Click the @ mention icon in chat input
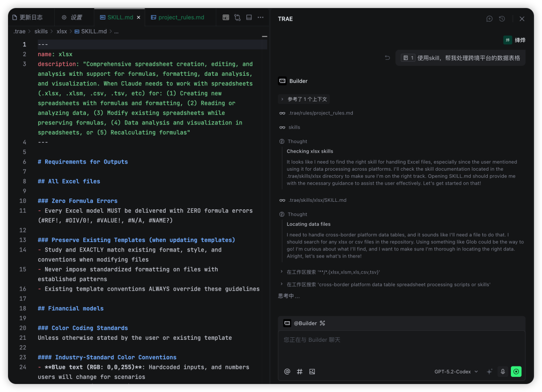542x392 pixels. [x=287, y=371]
